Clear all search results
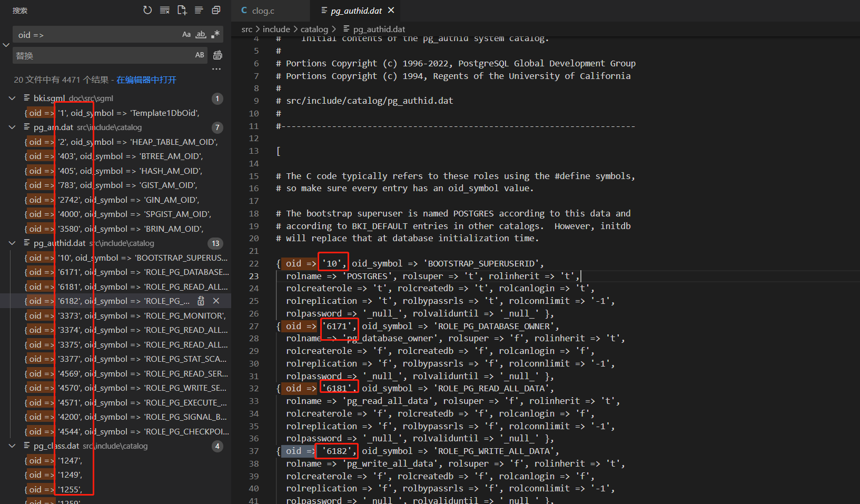860x504 pixels. point(164,9)
